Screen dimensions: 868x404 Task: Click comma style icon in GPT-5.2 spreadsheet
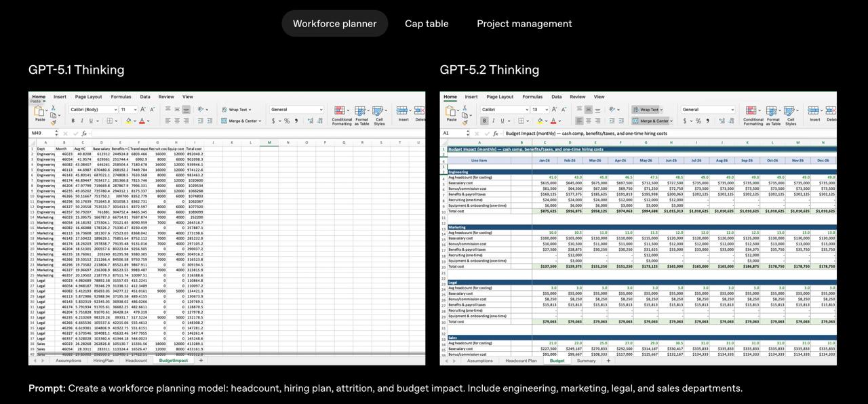pyautogui.click(x=708, y=121)
